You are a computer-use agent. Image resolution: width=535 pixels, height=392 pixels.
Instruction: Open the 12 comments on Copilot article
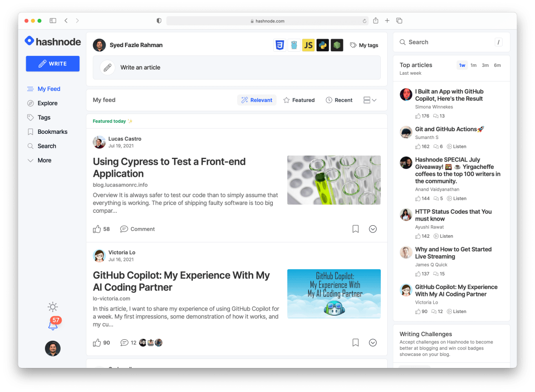pyautogui.click(x=129, y=343)
